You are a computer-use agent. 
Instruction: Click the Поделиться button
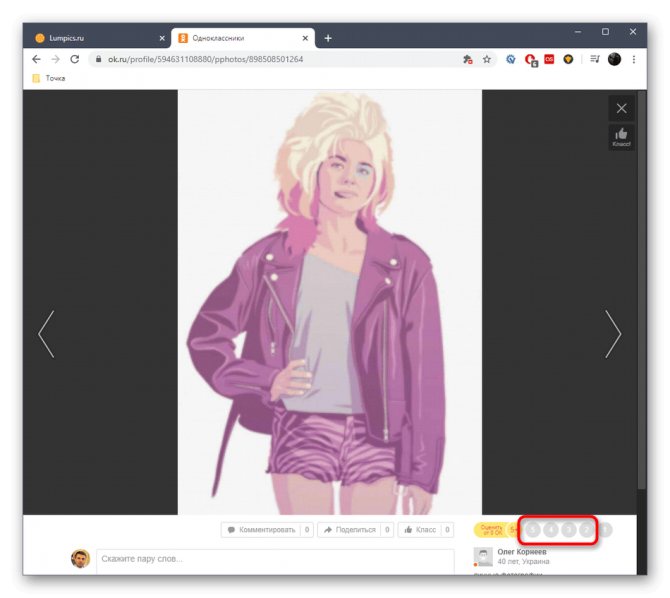click(x=356, y=530)
